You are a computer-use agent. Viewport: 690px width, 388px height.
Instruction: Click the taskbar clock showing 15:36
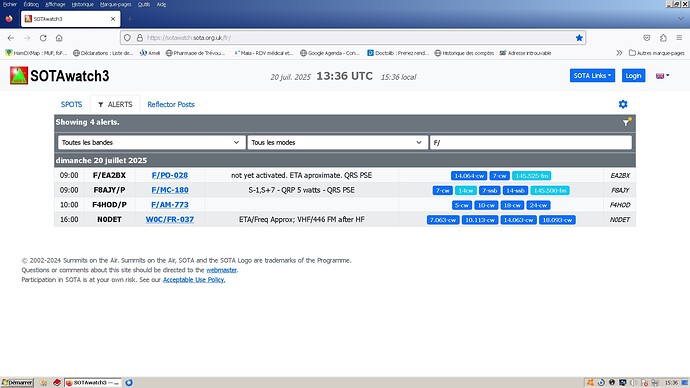coord(671,383)
